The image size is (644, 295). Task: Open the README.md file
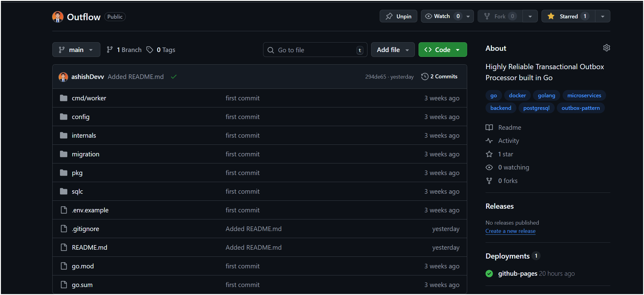point(89,247)
